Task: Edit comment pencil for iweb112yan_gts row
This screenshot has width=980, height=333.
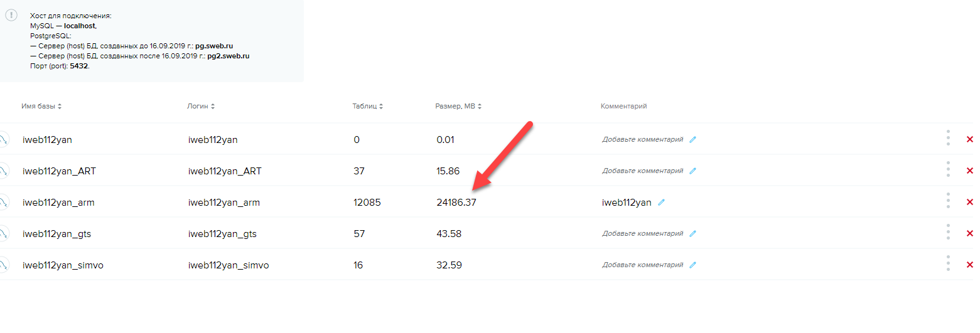Action: click(692, 233)
